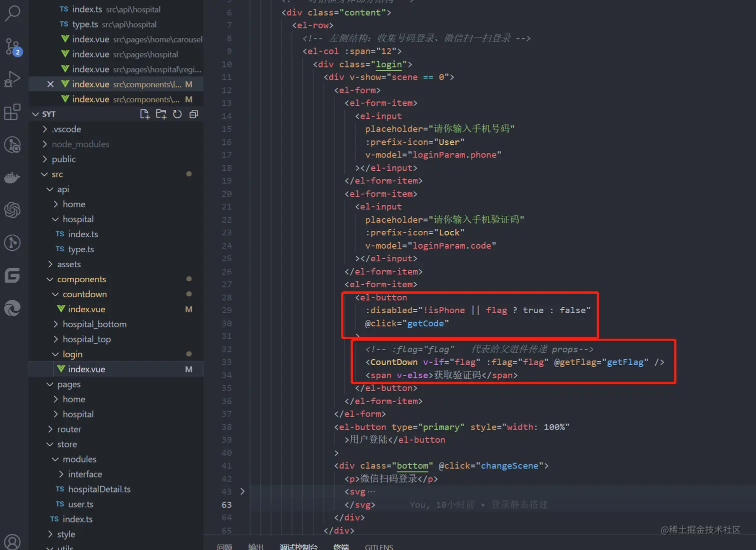Close the open editor index.vue src\components

(x=50, y=84)
